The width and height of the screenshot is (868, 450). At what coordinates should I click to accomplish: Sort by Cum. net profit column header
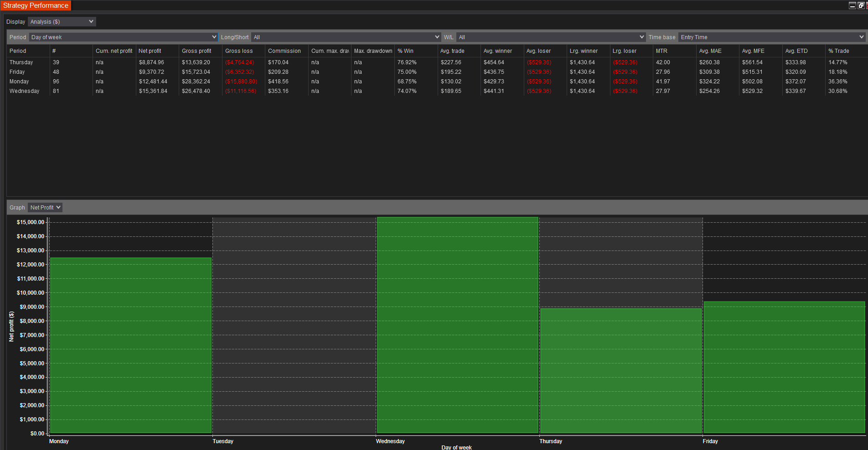(x=114, y=51)
